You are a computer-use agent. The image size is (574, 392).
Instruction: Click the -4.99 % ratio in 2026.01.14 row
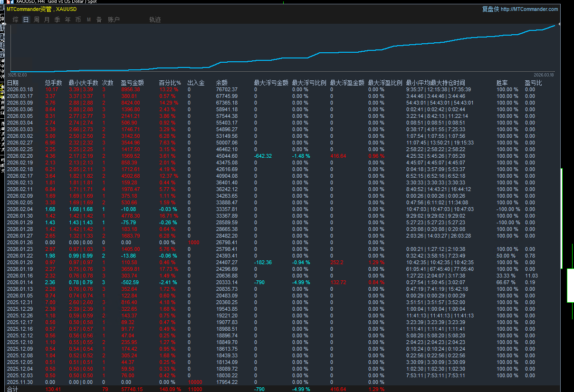(x=301, y=282)
